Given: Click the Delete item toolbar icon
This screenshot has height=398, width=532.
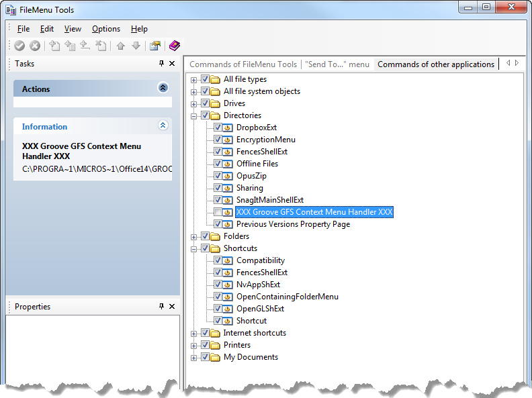Looking at the screenshot, I should point(101,46).
